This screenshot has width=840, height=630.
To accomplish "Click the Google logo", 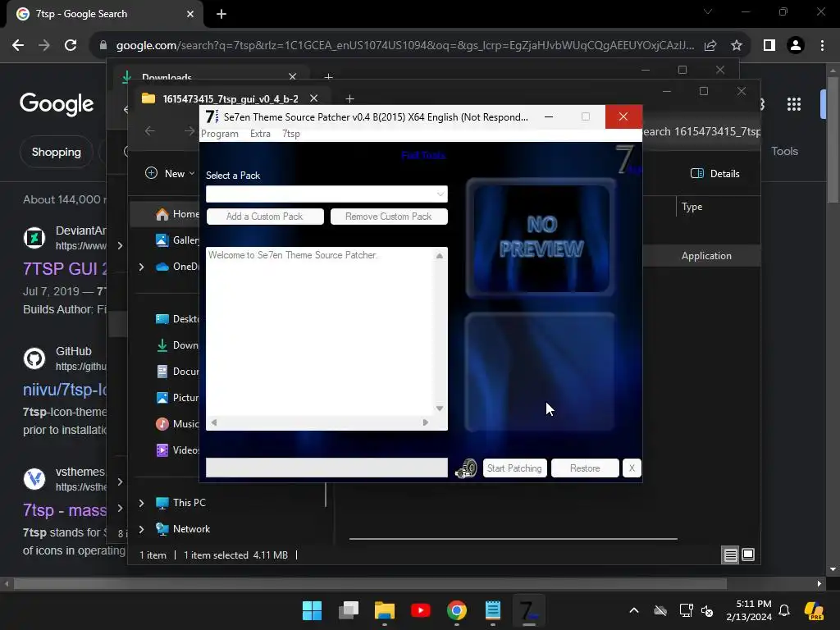I will (x=57, y=104).
